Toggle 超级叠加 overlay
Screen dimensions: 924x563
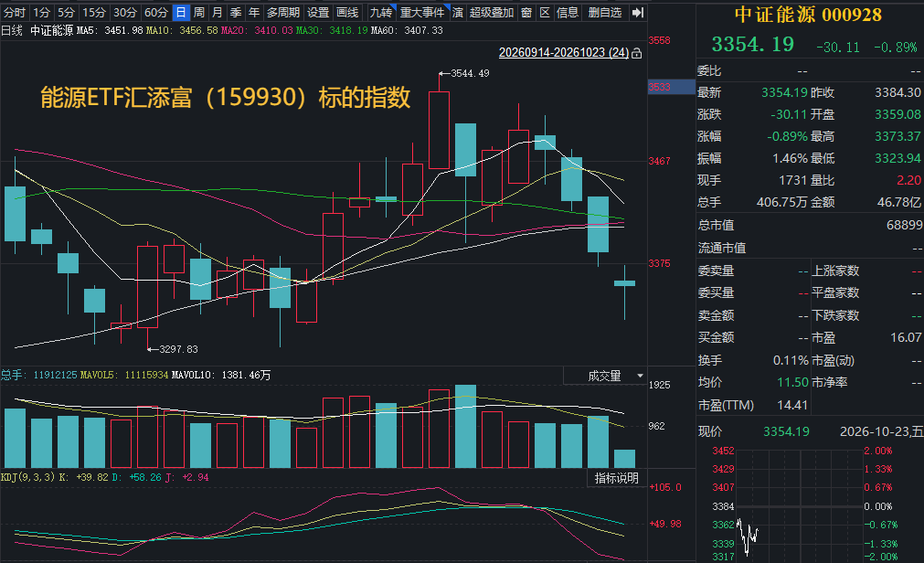pos(492,13)
